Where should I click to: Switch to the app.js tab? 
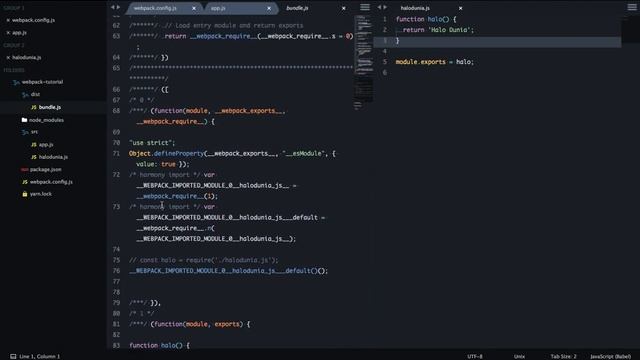tap(218, 8)
